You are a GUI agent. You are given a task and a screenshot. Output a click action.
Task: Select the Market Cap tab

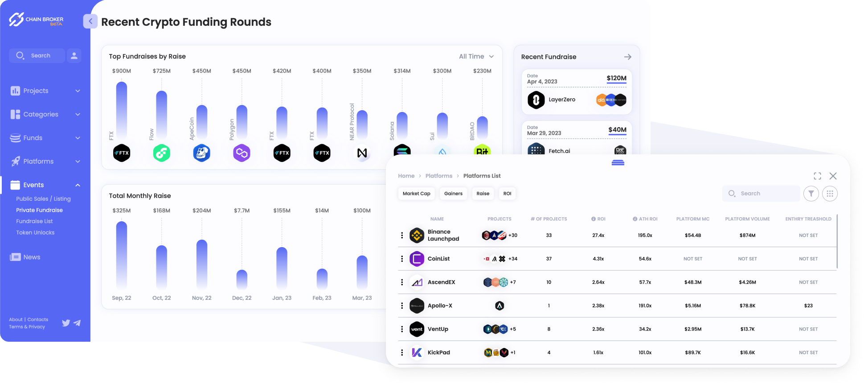416,194
